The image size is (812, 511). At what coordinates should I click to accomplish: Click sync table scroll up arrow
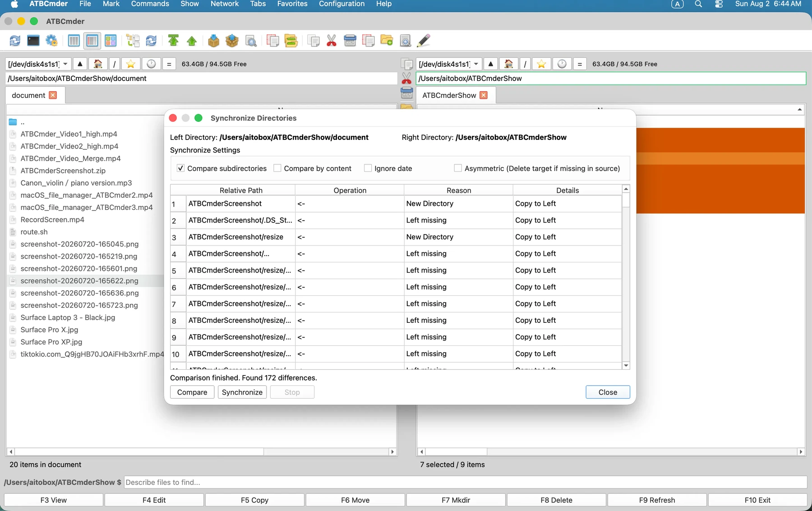pyautogui.click(x=626, y=189)
